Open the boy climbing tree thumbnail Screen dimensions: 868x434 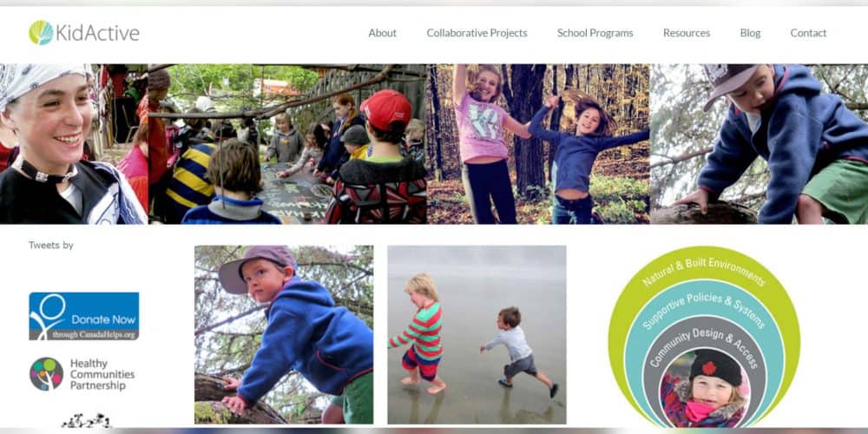[284, 335]
